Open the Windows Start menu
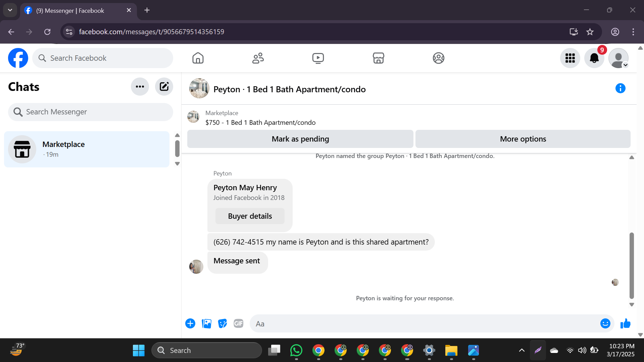This screenshot has height=362, width=644. tap(139, 351)
